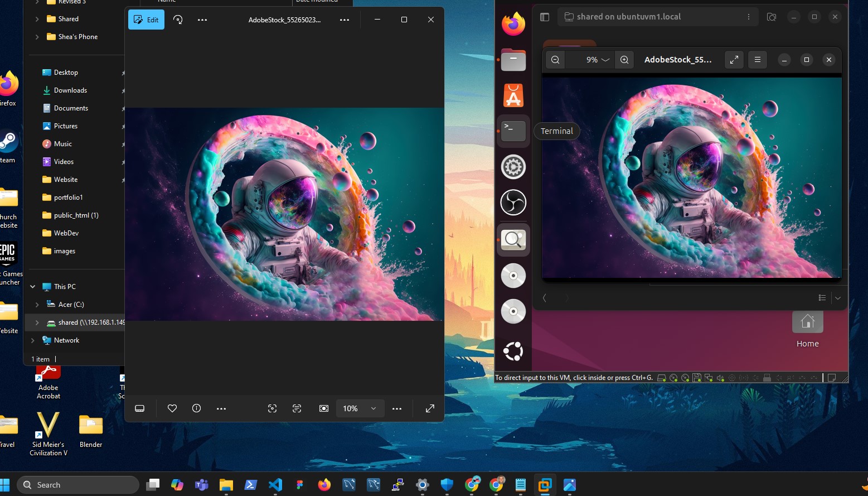Mark the photo as favorite with heart

[x=172, y=408]
